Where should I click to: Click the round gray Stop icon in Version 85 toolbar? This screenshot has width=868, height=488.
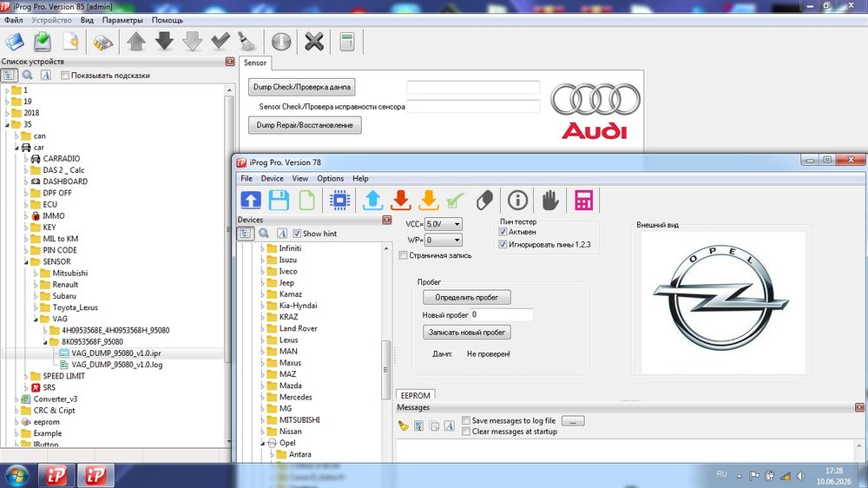coord(281,42)
